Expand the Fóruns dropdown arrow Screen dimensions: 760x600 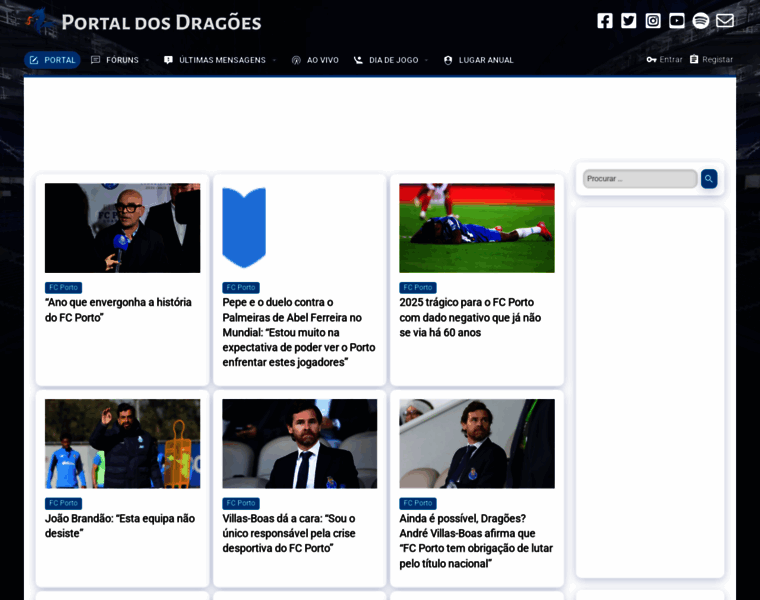[x=147, y=61]
